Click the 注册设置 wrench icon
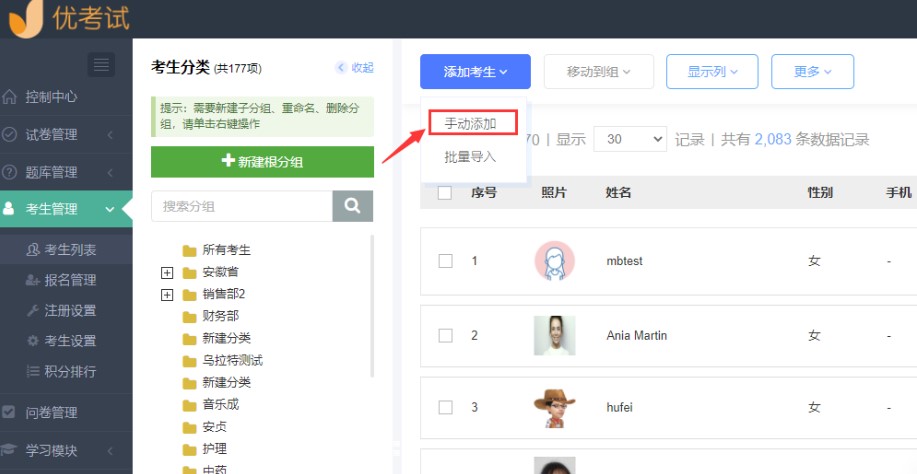This screenshot has height=474, width=917. point(33,311)
